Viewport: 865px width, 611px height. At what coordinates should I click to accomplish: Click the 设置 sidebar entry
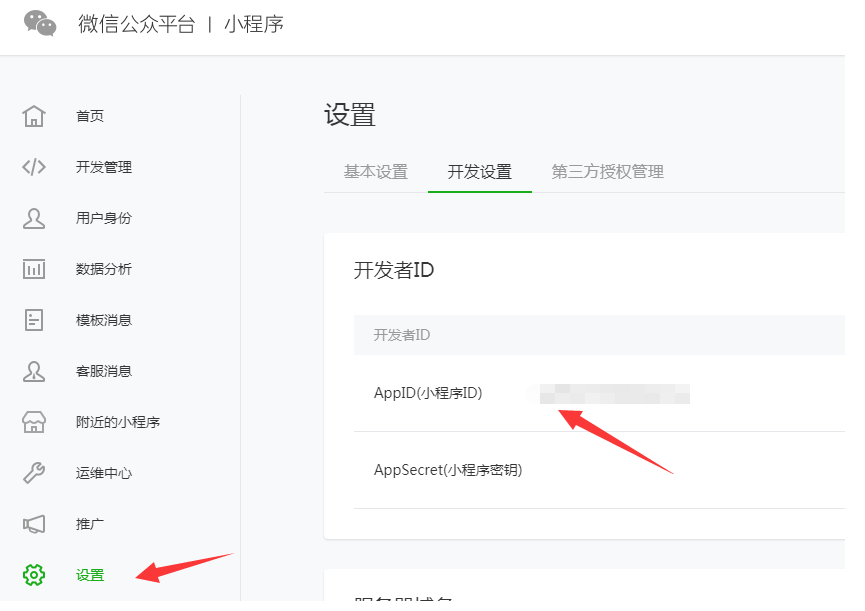(x=88, y=575)
